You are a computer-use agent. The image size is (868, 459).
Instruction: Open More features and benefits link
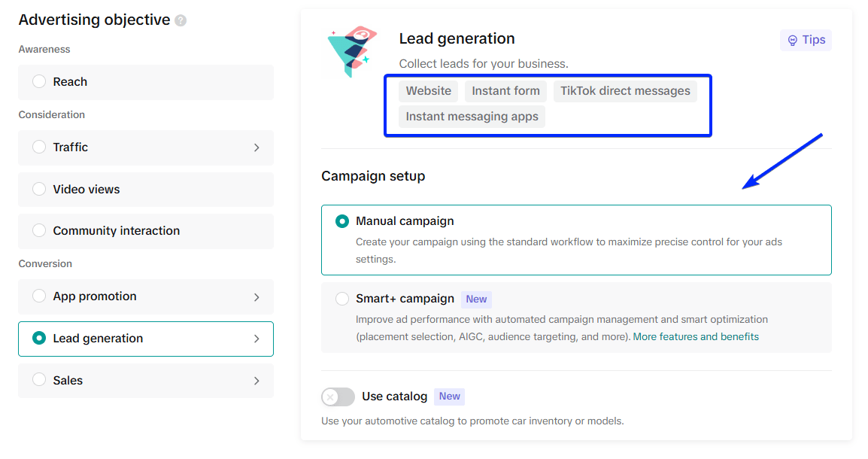(696, 337)
